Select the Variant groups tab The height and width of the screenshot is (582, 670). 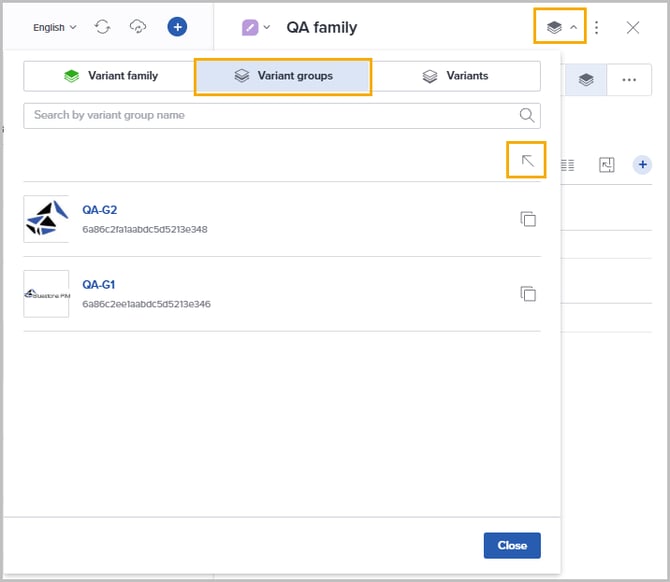pyautogui.click(x=283, y=76)
